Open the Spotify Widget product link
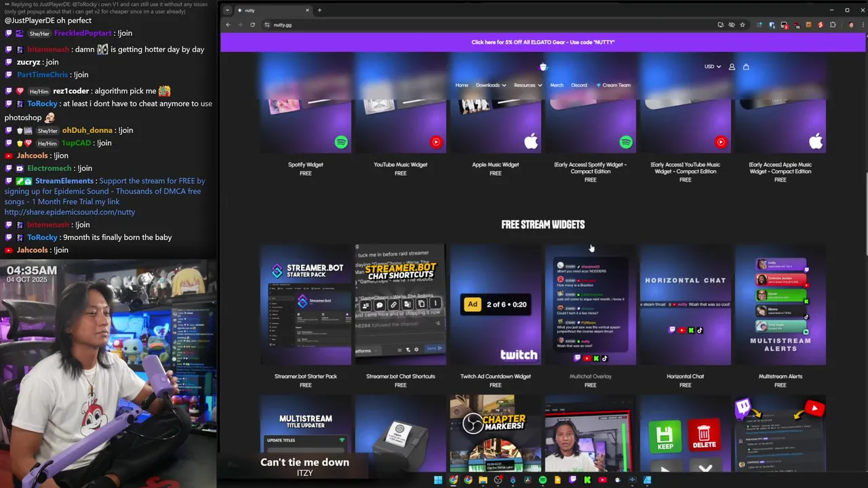This screenshot has height=488, width=868. 305,165
